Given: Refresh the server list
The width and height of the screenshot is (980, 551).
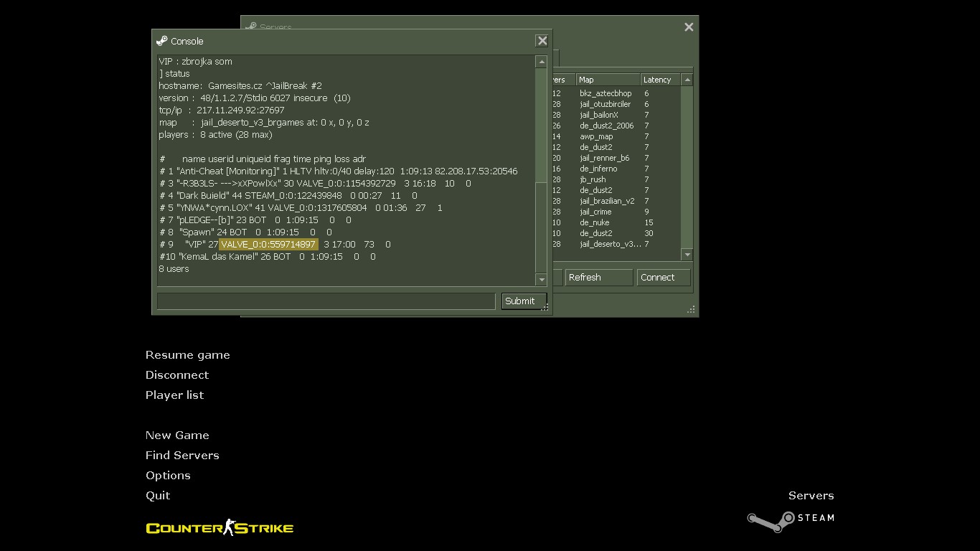Looking at the screenshot, I should point(599,278).
